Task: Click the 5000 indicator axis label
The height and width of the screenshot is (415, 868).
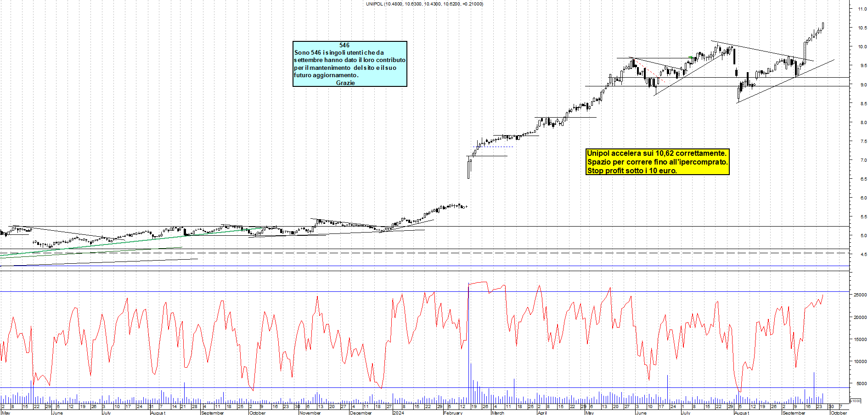Action: 861,384
